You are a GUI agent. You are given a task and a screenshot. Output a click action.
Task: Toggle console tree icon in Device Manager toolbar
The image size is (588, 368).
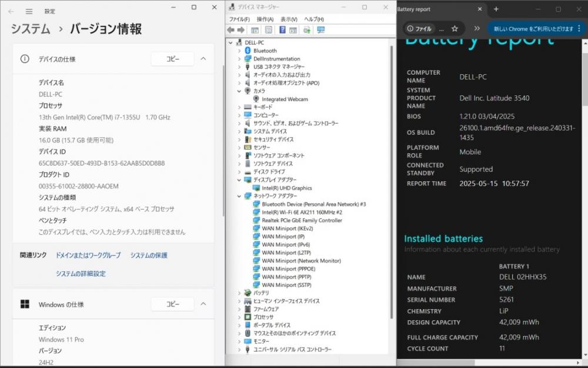255,30
